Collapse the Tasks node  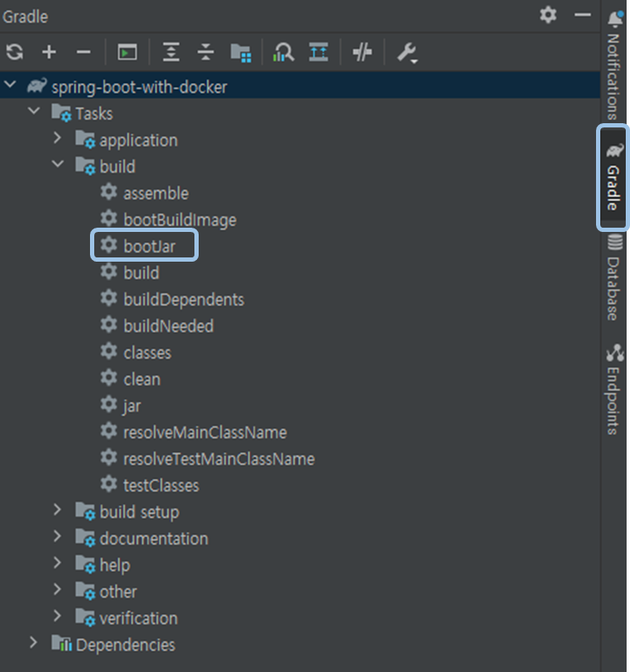tap(34, 111)
